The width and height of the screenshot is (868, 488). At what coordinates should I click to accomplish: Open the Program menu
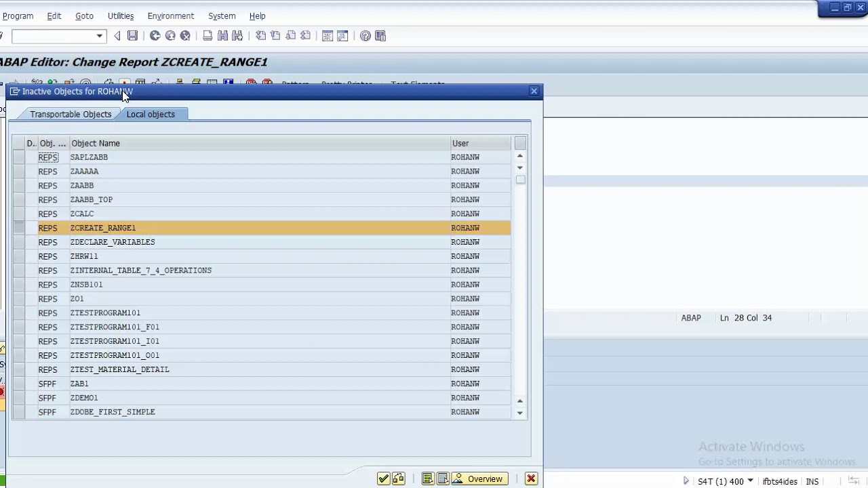pyautogui.click(x=18, y=16)
